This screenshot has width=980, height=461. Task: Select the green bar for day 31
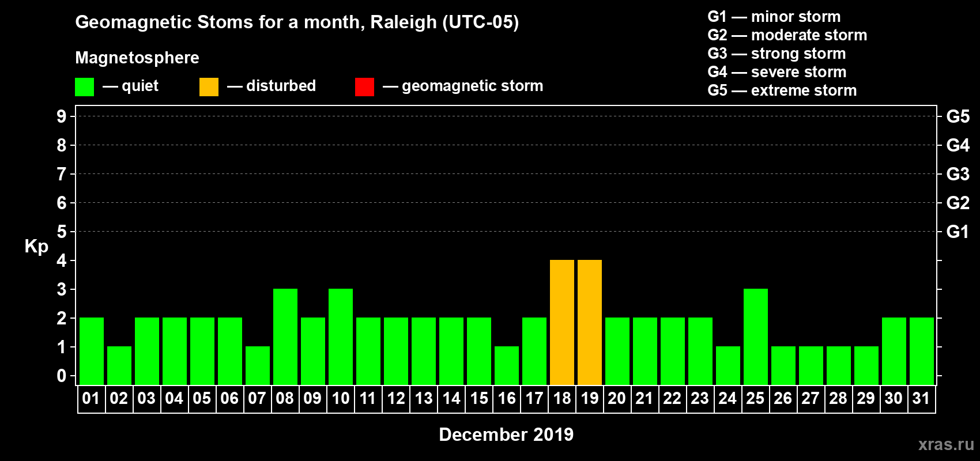click(922, 351)
